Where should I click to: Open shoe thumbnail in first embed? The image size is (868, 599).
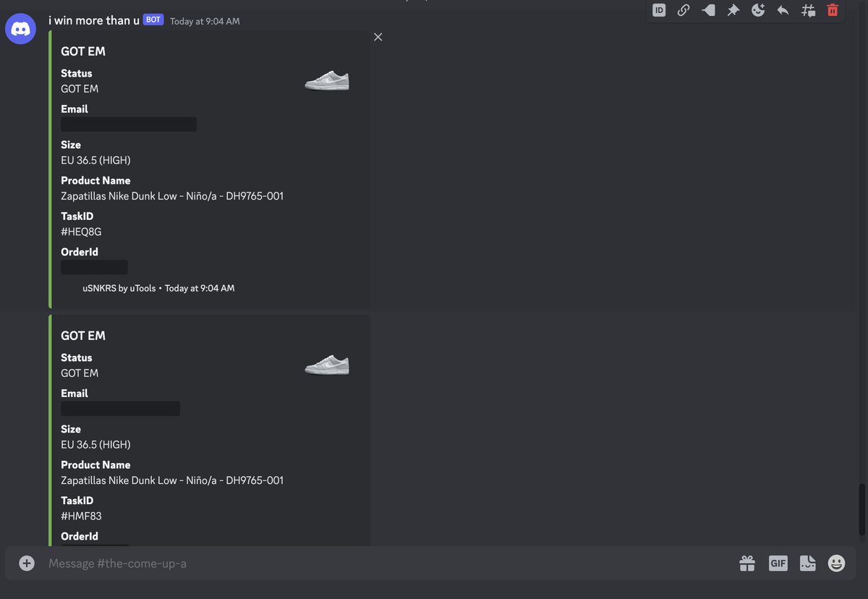tap(327, 81)
